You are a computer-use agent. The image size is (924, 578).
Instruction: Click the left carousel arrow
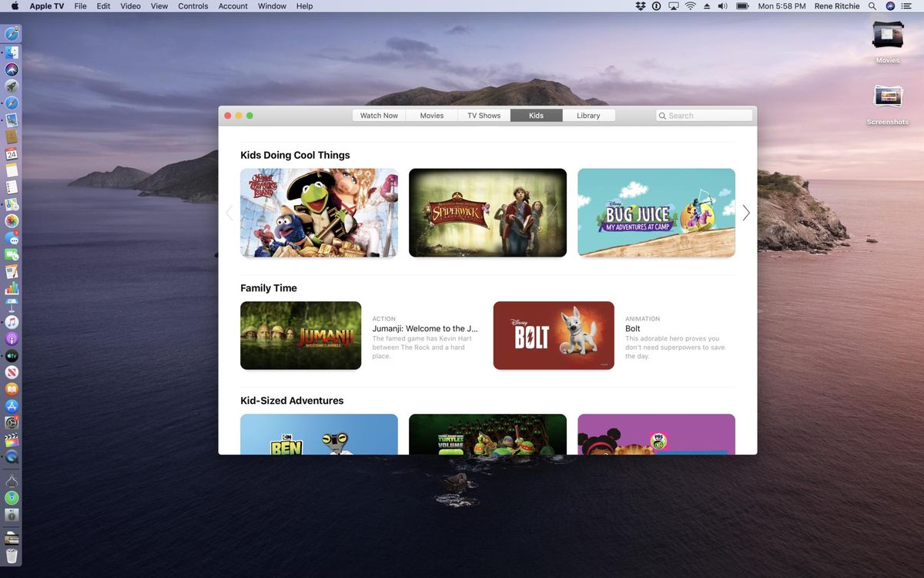point(229,213)
